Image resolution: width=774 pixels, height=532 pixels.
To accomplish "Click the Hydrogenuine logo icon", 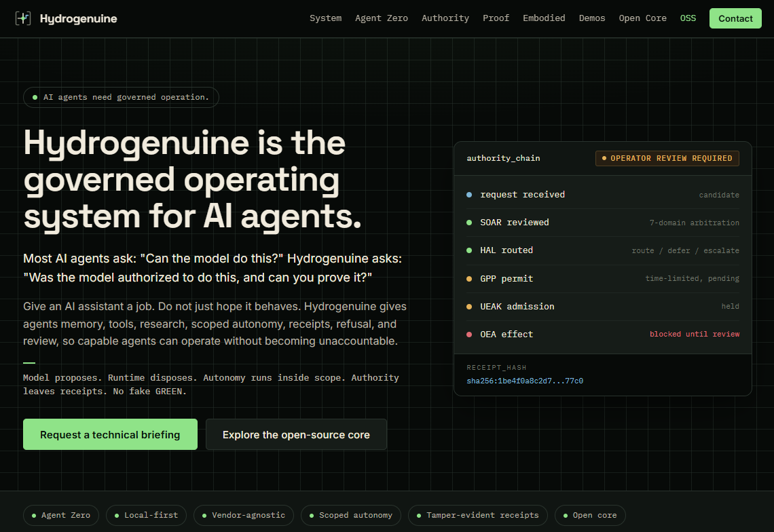I will (22, 18).
